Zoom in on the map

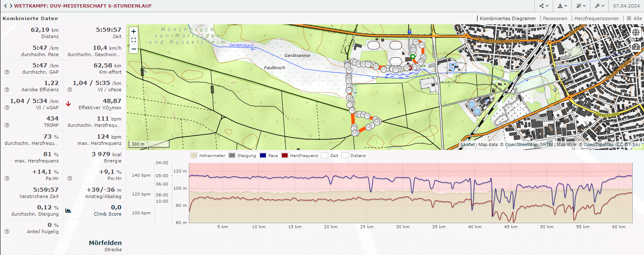click(133, 31)
